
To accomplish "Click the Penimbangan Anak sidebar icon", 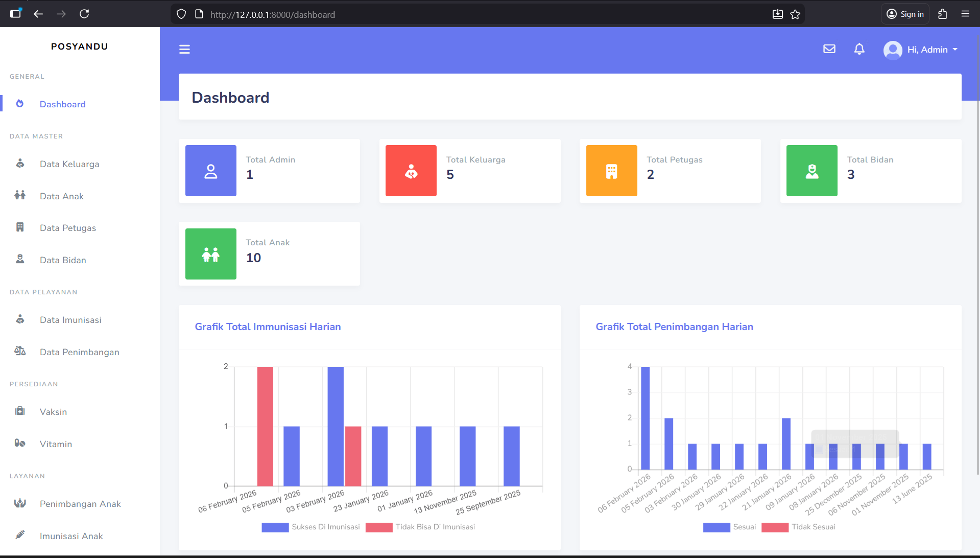I will coord(20,503).
